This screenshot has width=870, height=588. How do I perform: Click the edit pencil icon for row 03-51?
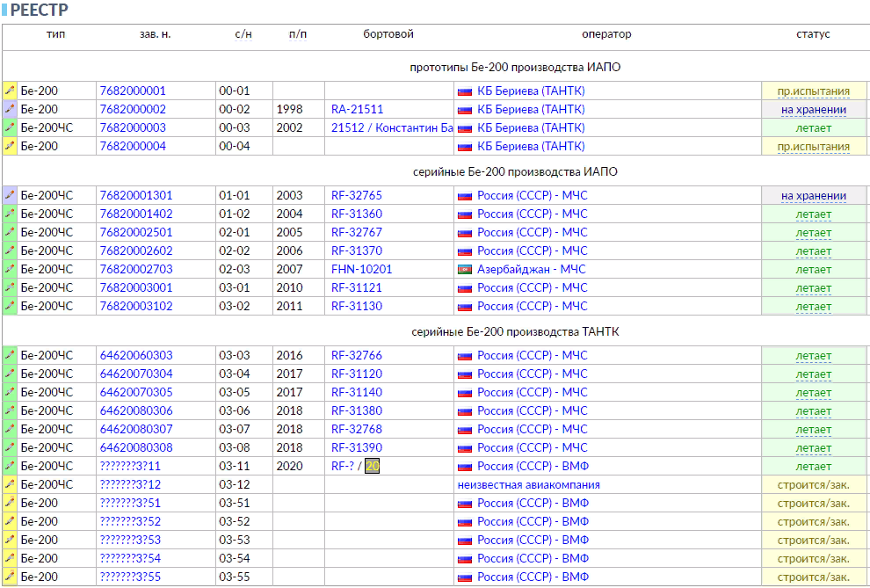[10, 503]
